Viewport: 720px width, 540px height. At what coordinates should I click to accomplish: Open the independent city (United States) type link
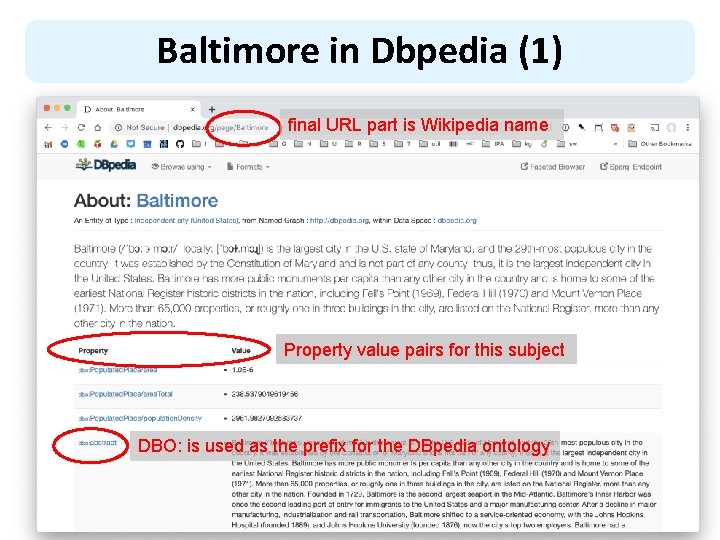[186, 220]
